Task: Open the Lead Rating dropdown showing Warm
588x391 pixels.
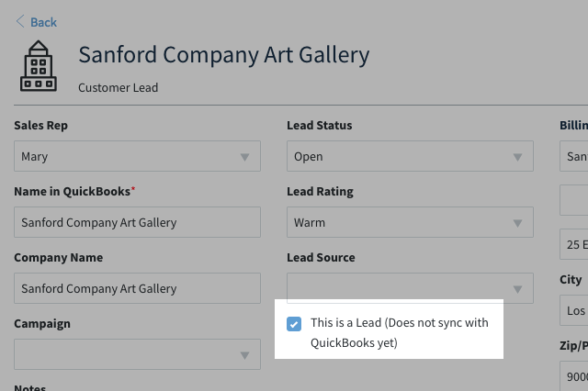Action: coord(410,222)
